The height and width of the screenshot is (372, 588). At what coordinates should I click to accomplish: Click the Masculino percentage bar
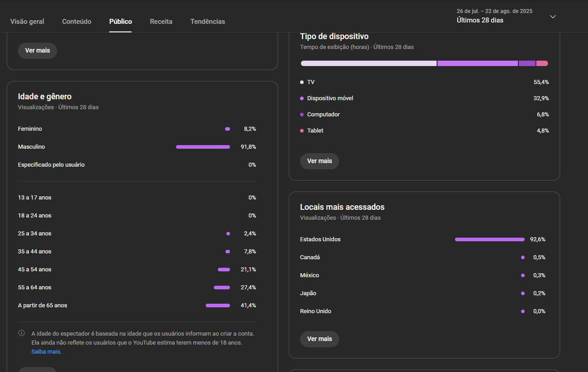click(203, 147)
